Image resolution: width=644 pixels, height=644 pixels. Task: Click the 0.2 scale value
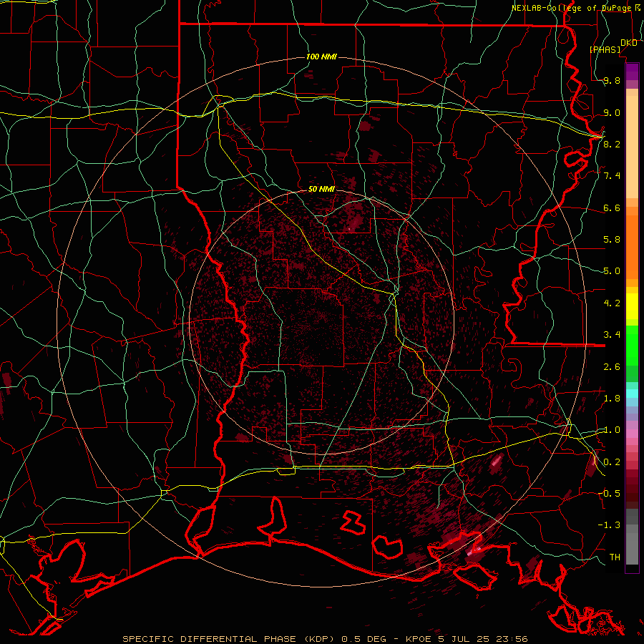coord(612,462)
